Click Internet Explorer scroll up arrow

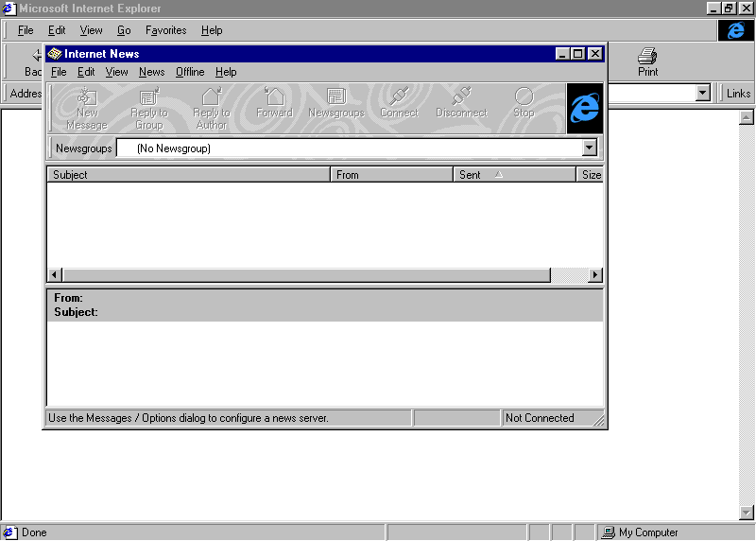tap(746, 117)
